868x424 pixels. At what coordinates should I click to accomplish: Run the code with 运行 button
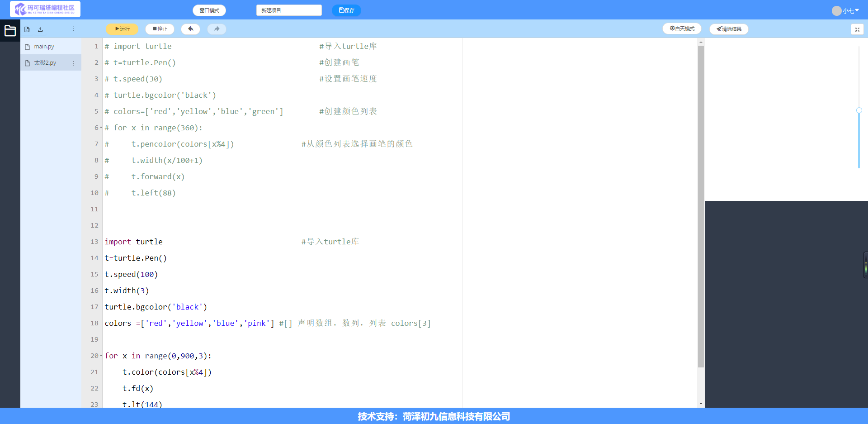(x=122, y=29)
